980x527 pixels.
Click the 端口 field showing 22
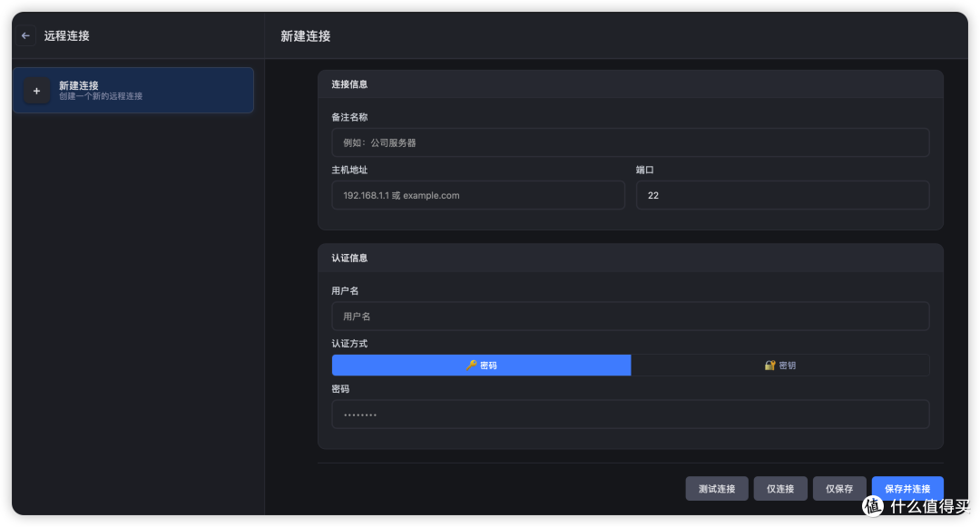pyautogui.click(x=782, y=195)
